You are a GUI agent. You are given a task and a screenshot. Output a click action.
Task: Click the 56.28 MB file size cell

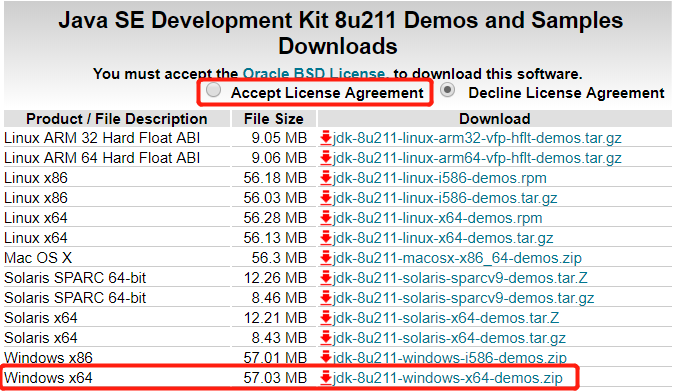tap(275, 218)
